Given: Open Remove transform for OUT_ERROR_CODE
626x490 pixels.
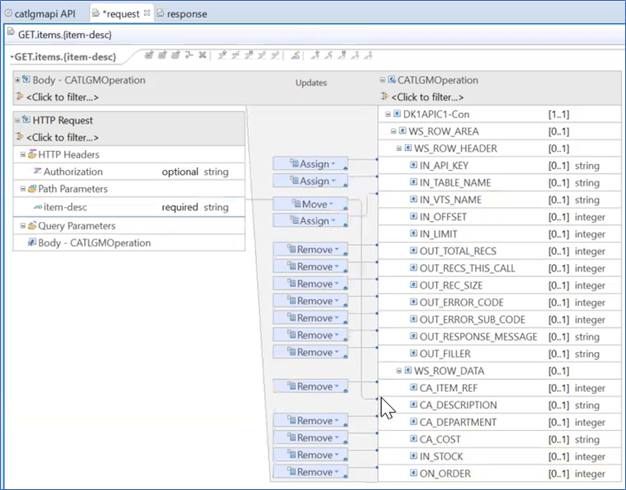Looking at the screenshot, I should click(x=310, y=301).
